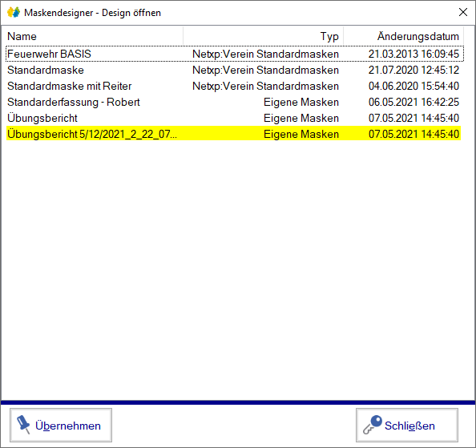Viewport: 476px width, 448px height.
Task: Click date 04.06.2020 15:54:40
Action: coord(413,87)
